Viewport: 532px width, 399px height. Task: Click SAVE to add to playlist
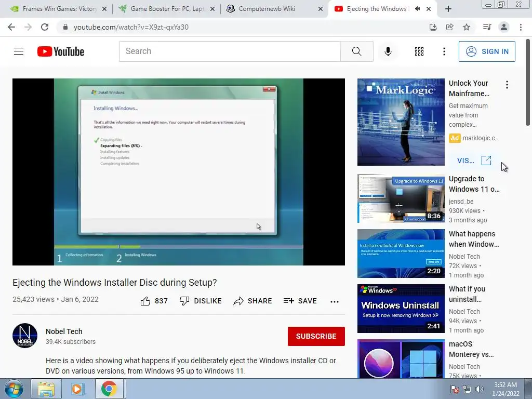[x=300, y=301]
